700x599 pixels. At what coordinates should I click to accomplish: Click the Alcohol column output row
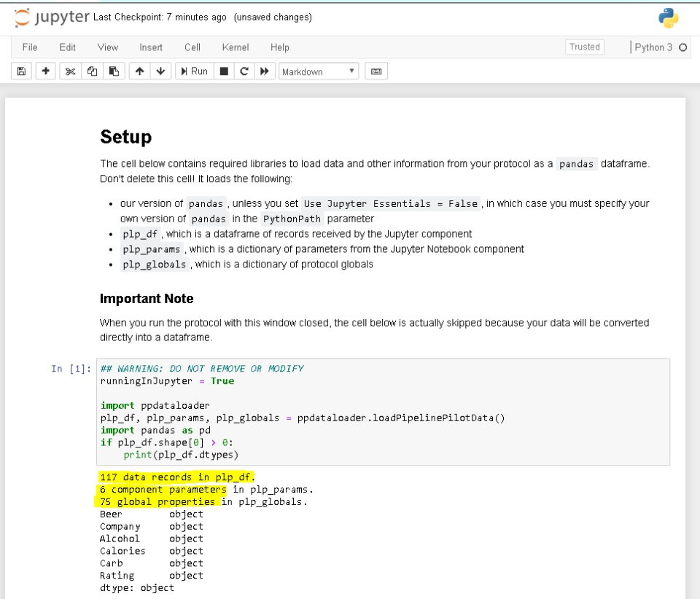tap(152, 539)
